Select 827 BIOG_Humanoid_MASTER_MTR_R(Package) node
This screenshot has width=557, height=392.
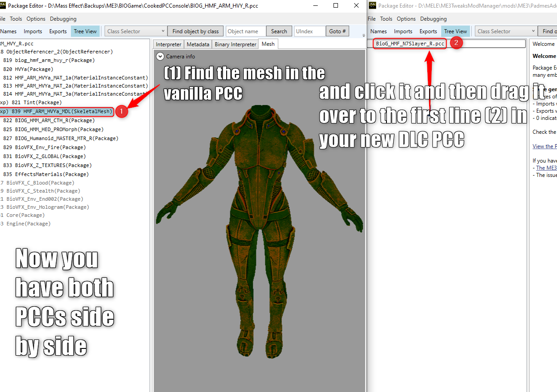click(61, 138)
